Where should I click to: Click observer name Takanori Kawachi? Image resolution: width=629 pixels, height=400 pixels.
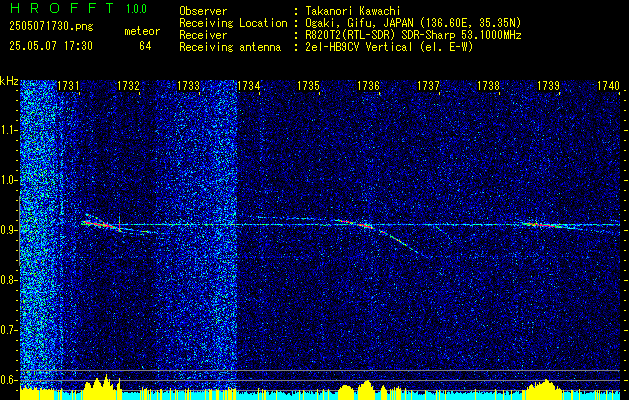(x=353, y=11)
